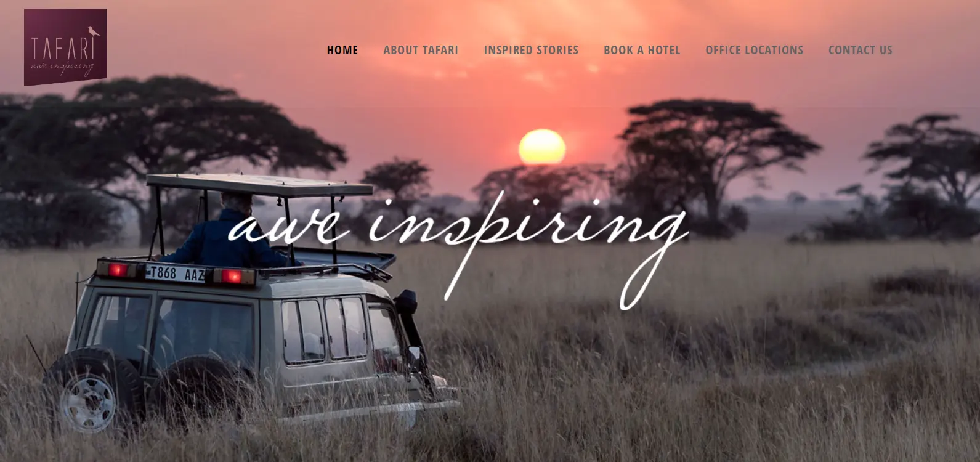
Task: Open the Inspired Stories menu link
Action: pos(531,50)
